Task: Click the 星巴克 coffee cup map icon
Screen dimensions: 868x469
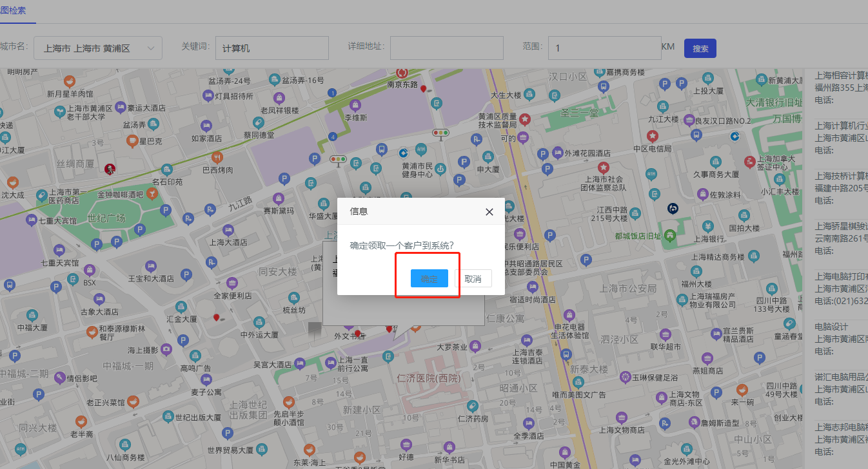Action: (x=131, y=140)
